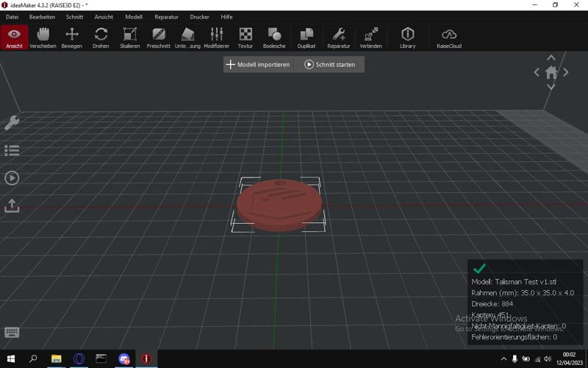The width and height of the screenshot is (588, 368).
Task: Open RaiseCloud from the toolbar
Action: coord(448,37)
